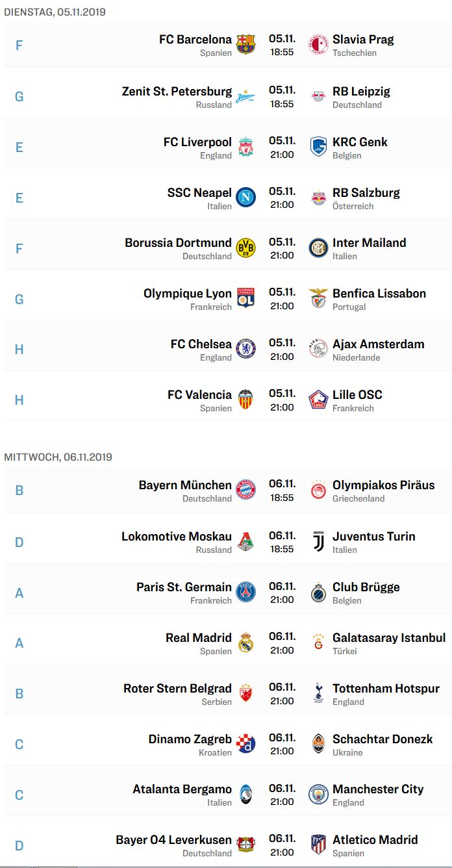Open the Tottenham Hotspur team page

[386, 688]
